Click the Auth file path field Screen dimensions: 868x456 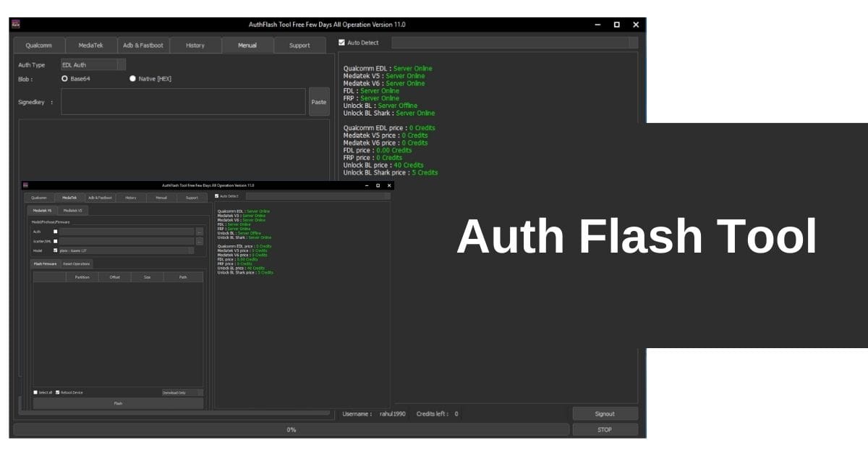pyautogui.click(x=127, y=232)
